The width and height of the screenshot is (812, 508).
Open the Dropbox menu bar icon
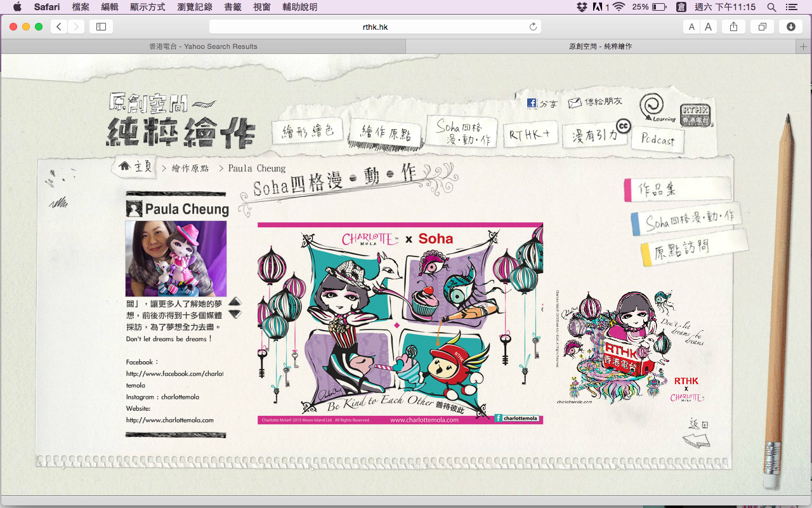point(582,7)
